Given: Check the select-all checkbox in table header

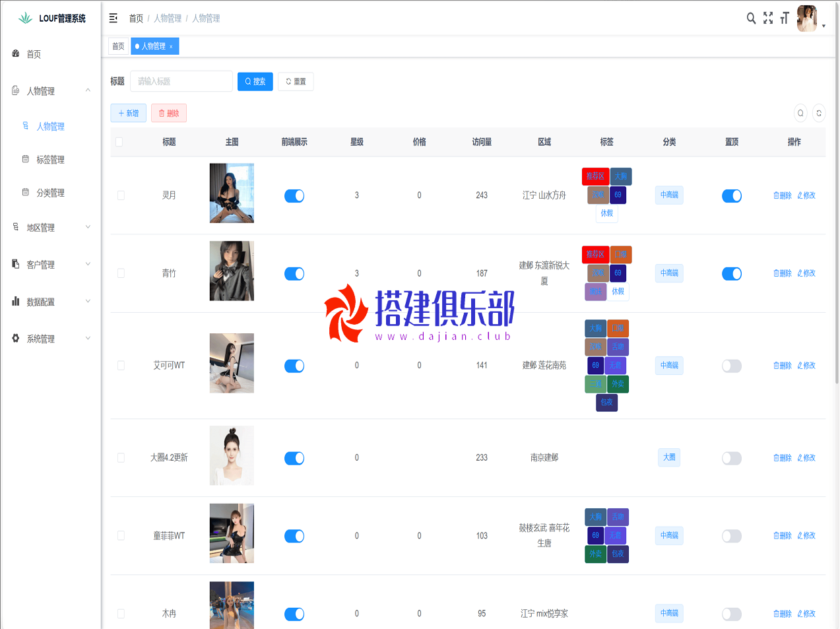Looking at the screenshot, I should [x=119, y=142].
